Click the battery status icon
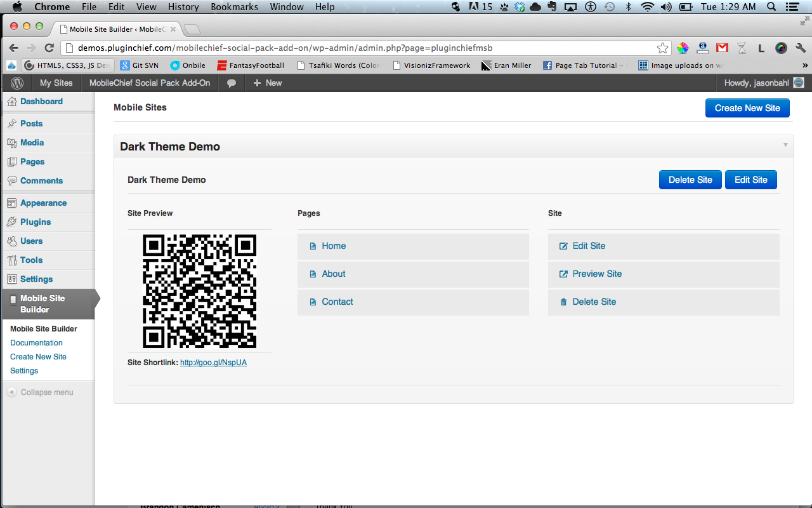The height and width of the screenshot is (508, 812). tap(686, 7)
